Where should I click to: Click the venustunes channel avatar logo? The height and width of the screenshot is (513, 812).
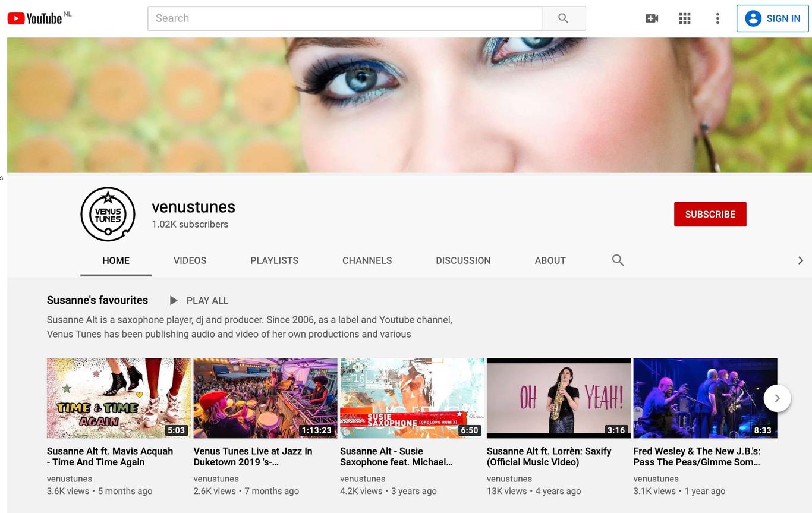tap(108, 214)
